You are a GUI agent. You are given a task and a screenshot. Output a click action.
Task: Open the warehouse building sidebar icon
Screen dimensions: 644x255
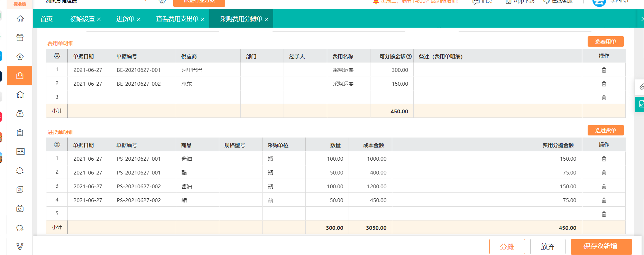click(x=20, y=95)
